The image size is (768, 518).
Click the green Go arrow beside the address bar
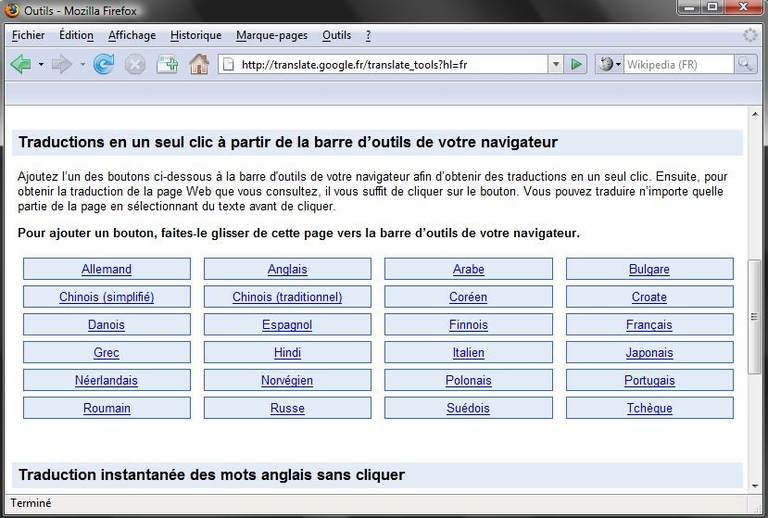point(576,64)
